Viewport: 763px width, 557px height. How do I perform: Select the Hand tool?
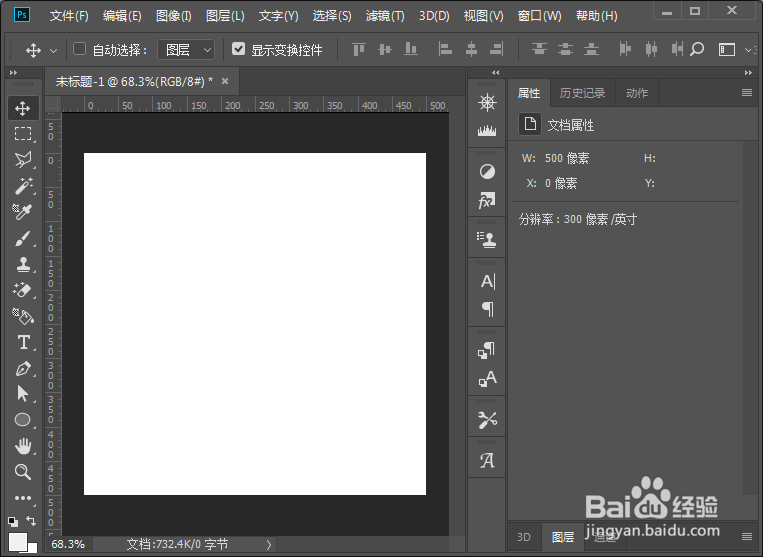[23, 446]
